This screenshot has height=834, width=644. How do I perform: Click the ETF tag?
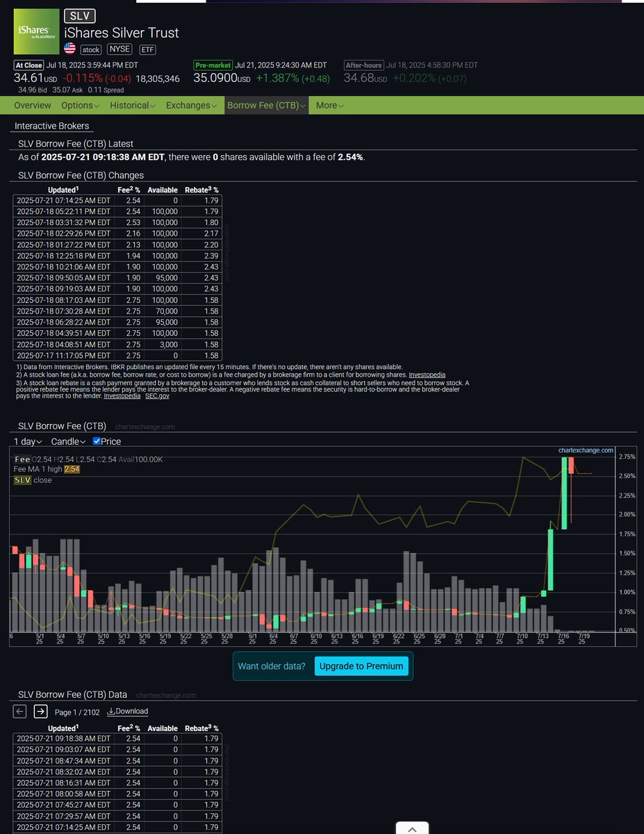pos(147,49)
